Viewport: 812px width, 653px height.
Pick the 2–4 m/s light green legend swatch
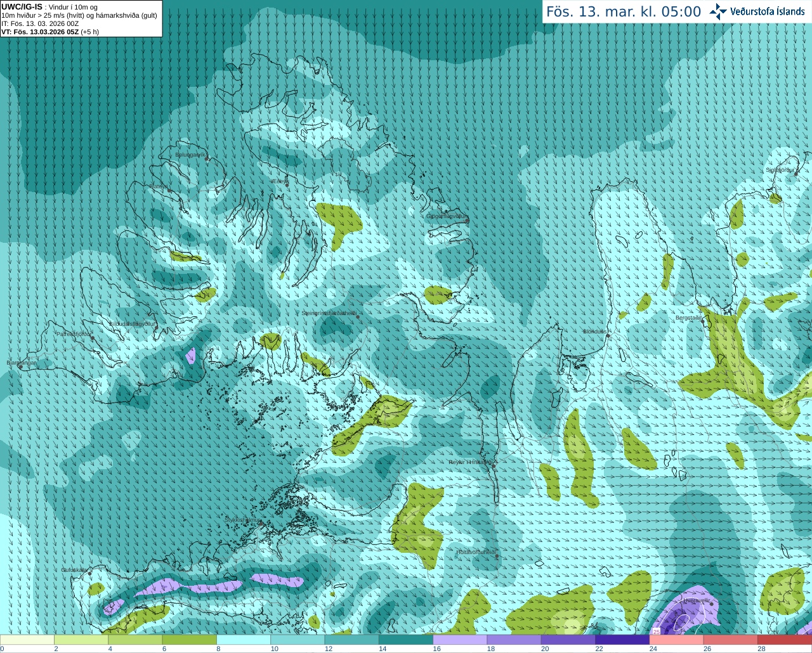coord(81,639)
